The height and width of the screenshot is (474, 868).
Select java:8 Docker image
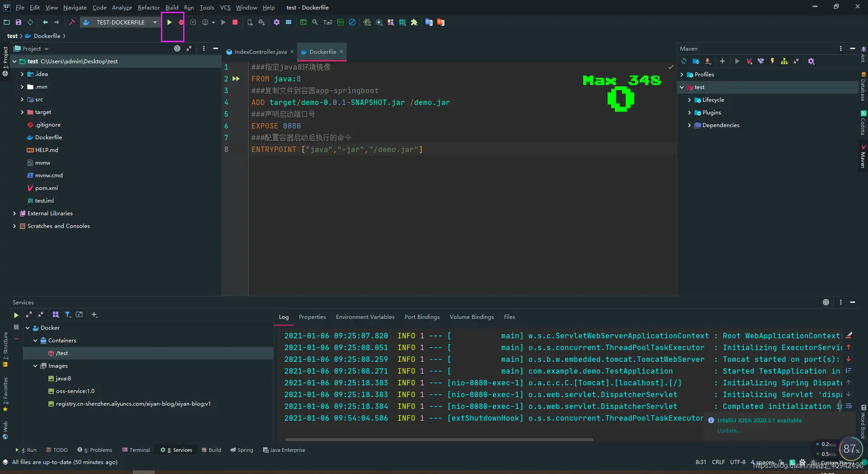[63, 379]
